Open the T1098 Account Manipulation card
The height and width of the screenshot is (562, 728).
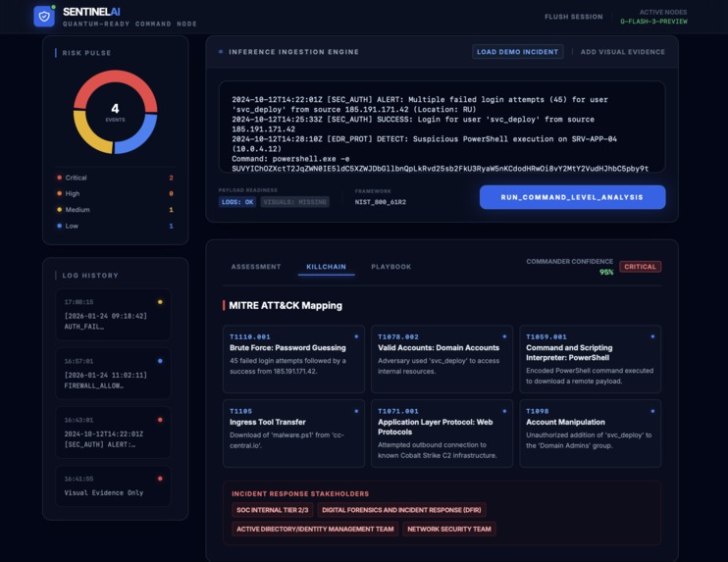tap(590, 433)
